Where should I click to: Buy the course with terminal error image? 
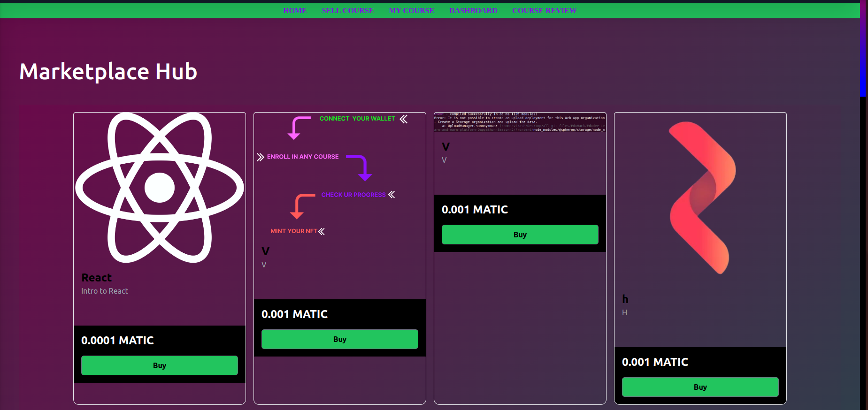(520, 235)
